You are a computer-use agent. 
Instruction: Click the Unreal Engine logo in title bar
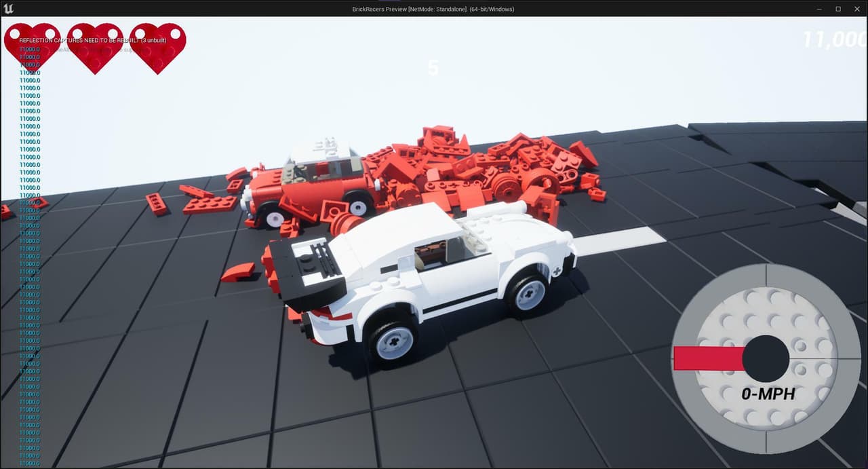(8, 8)
